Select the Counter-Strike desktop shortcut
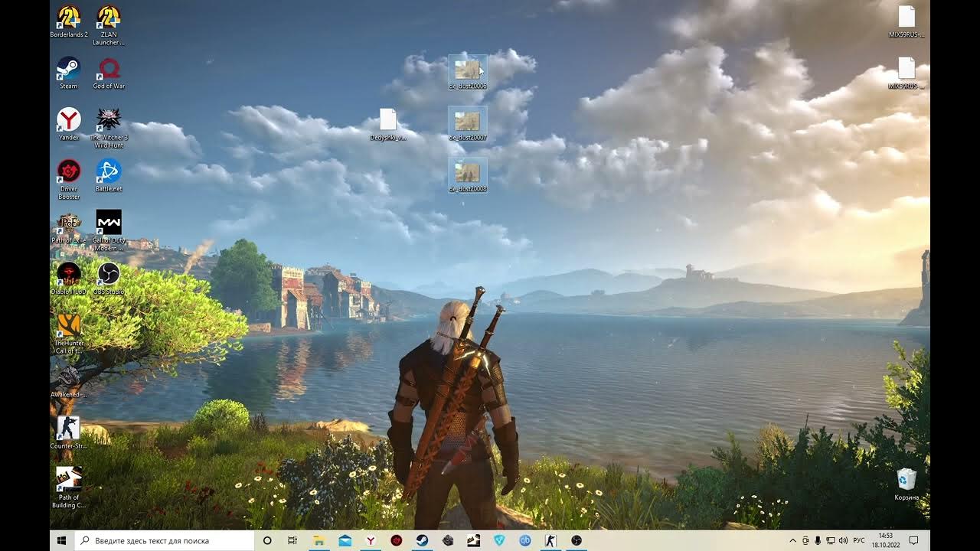This screenshot has height=551, width=980. tap(69, 432)
